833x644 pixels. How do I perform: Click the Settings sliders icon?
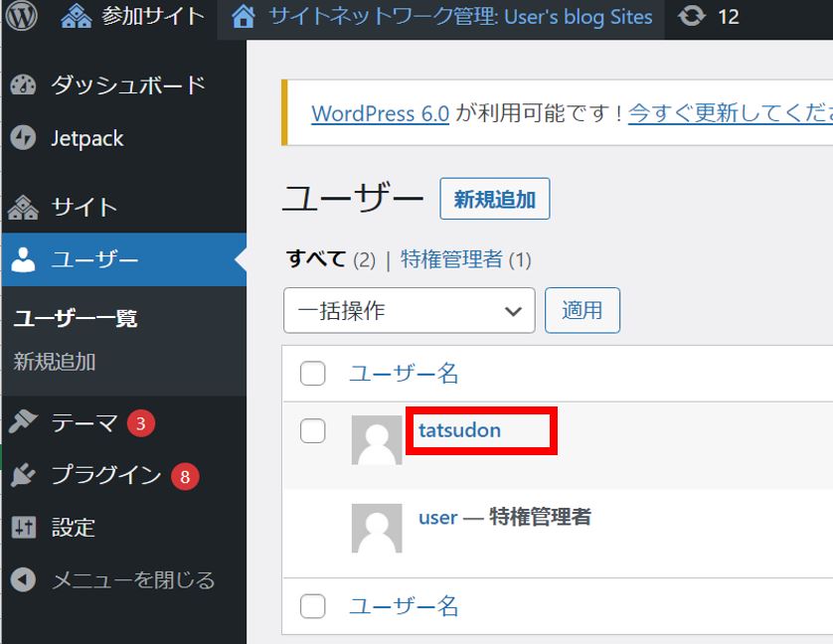point(23,528)
